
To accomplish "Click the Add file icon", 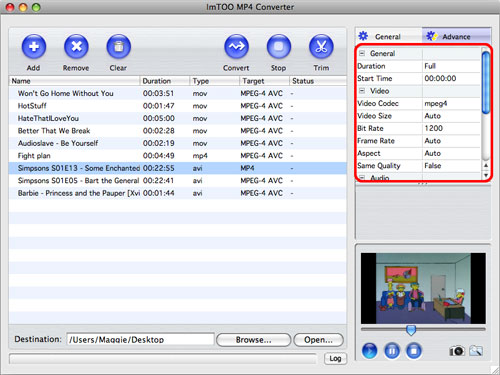I will 34,47.
